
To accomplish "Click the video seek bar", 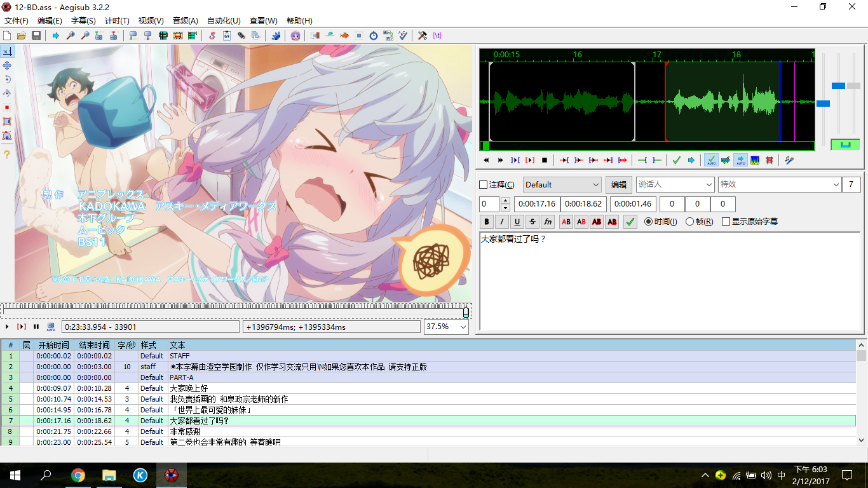I will [236, 310].
